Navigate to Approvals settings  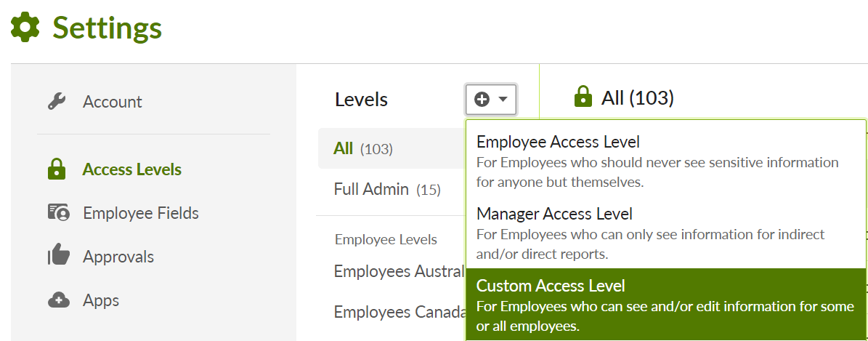(118, 257)
